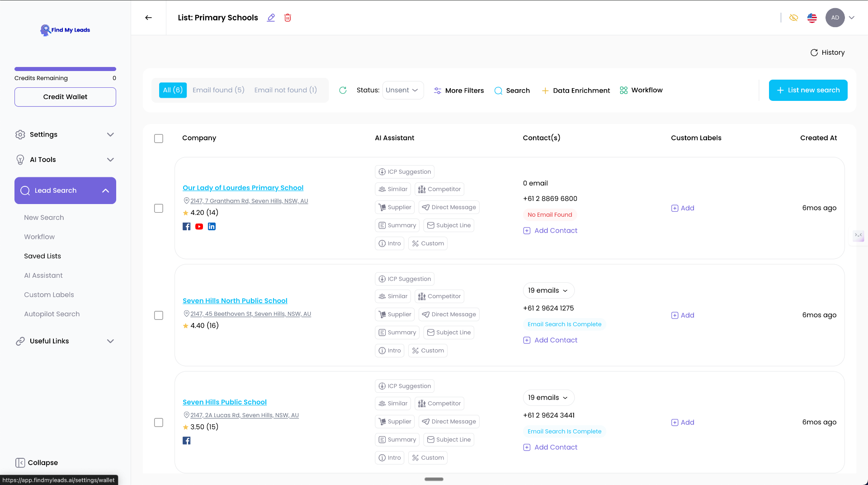The image size is (868, 485).
Task: Add custom label for Our Lady of Lourdes
Action: pyautogui.click(x=683, y=208)
